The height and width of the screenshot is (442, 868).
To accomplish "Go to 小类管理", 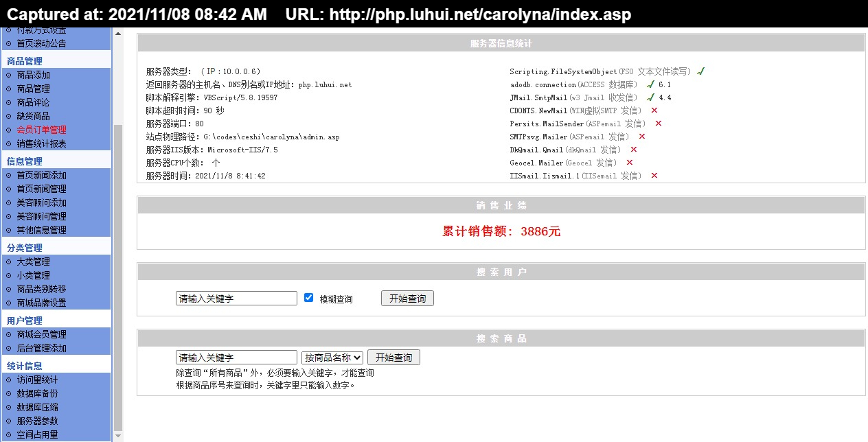I will pyautogui.click(x=33, y=275).
